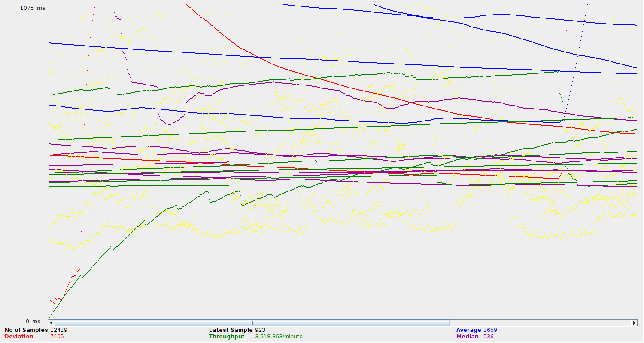
Task: Click the grip in the scrollbar thumb
Action: tap(252, 323)
